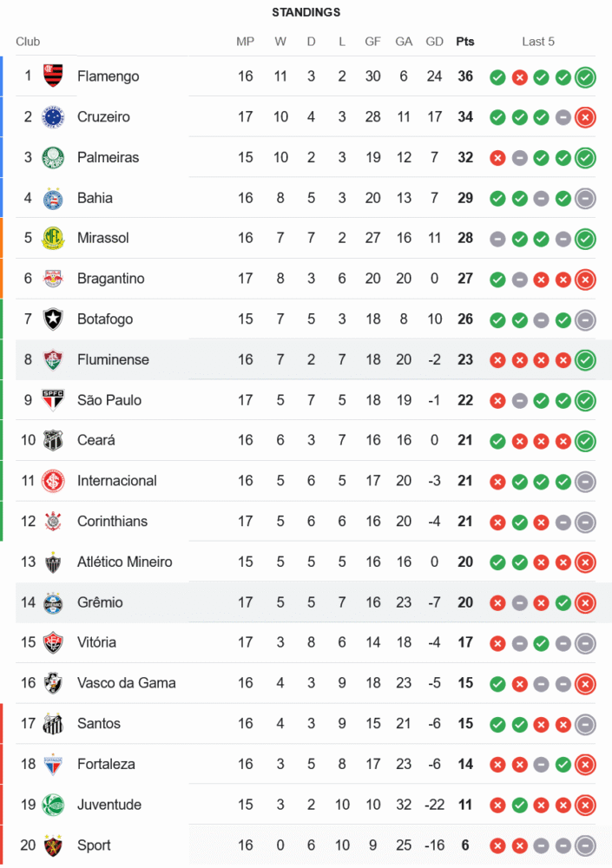The width and height of the screenshot is (612, 868).
Task: Select the Grêmio row club name
Action: [x=100, y=602]
